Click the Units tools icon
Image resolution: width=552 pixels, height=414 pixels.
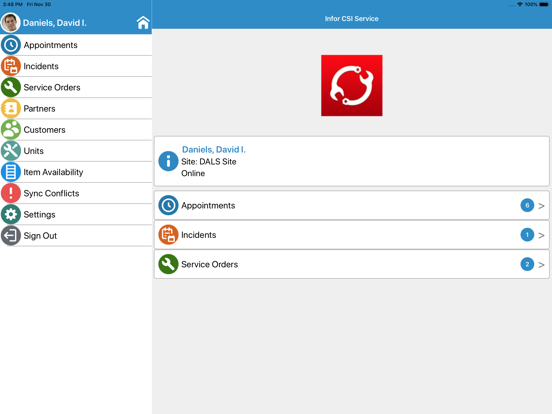click(x=11, y=151)
